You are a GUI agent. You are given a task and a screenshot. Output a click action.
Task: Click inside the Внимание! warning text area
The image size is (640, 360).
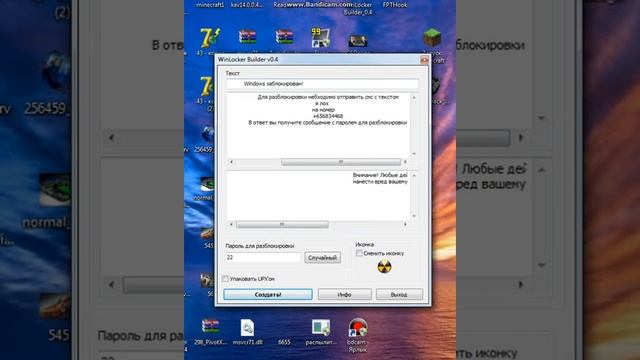(318, 196)
